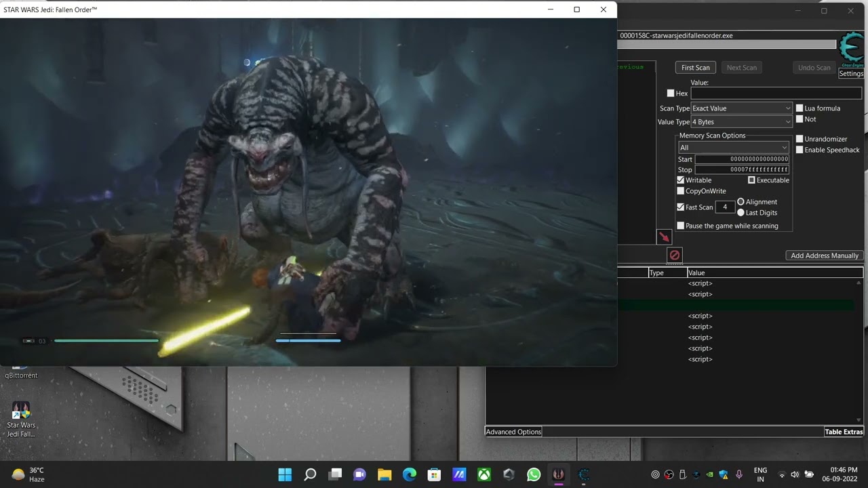Click the blue striped app taskbar icon
Viewport: 868px width, 488px height.
point(459,474)
